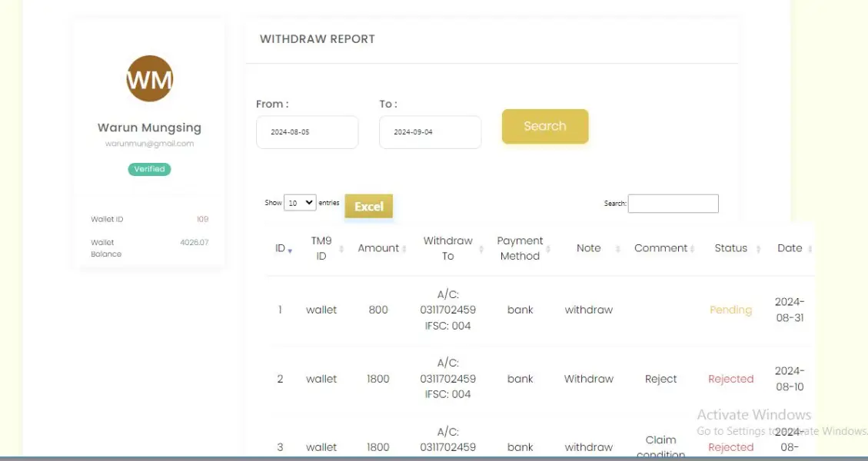Image resolution: width=868 pixels, height=461 pixels.
Task: Select the name Warun Mungsing
Action: pos(149,128)
